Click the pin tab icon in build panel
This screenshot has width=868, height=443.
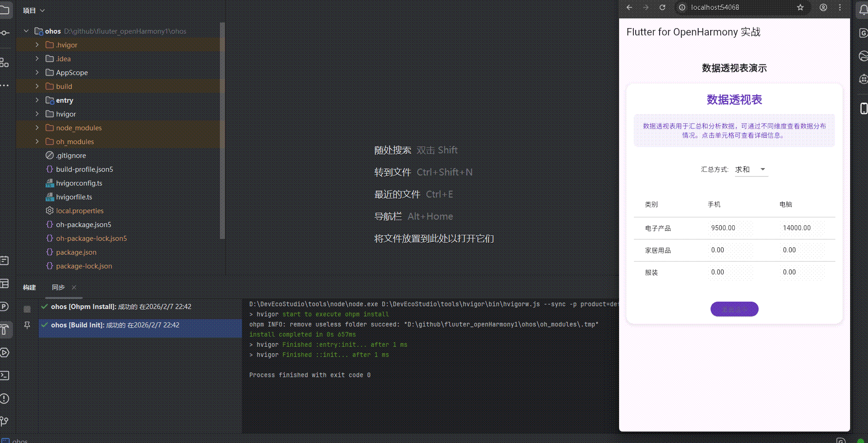(x=27, y=326)
